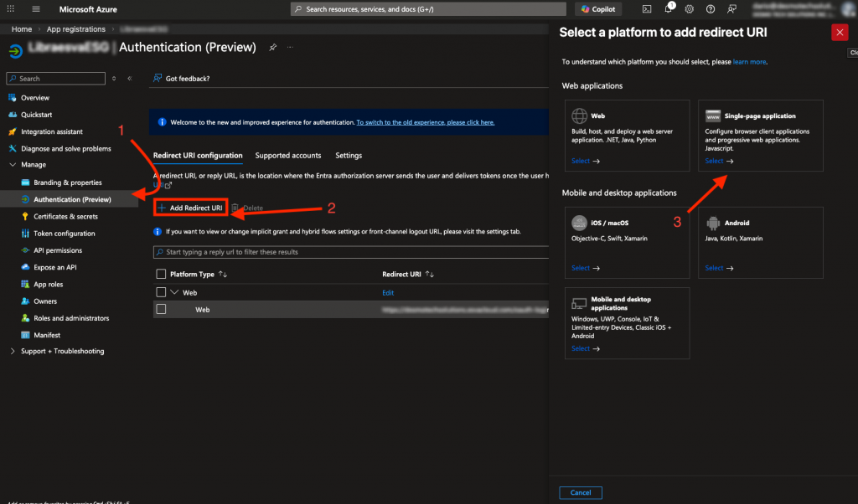
Task: Open Branding & properties
Action: tap(69, 183)
